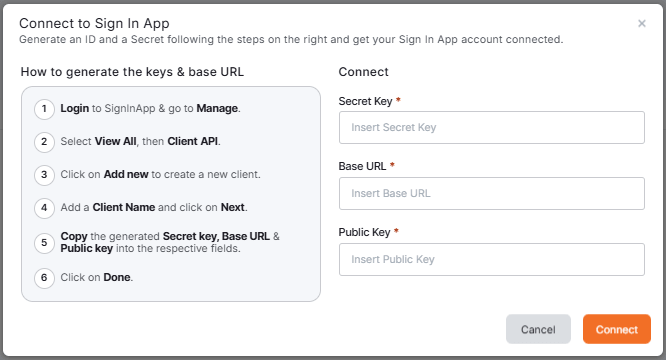Click the 'Public Key' field label
Viewport: 666px width, 360px height.
coord(364,232)
